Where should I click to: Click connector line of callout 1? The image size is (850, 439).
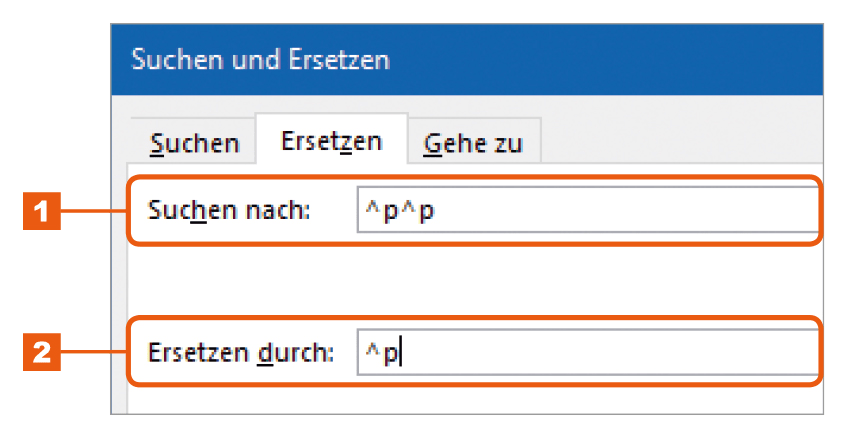[x=94, y=211]
